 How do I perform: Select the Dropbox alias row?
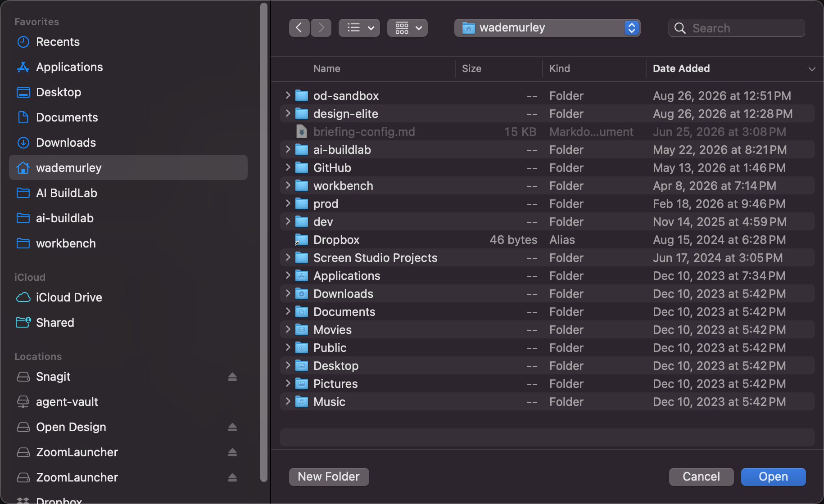click(x=548, y=239)
